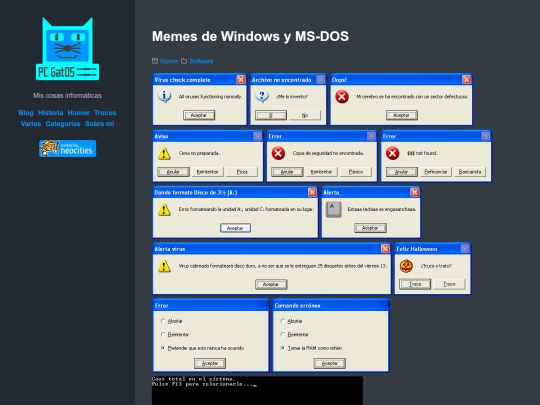Select Pretender que esto nunca ha ocurrido
The height and width of the screenshot is (405, 540).
pos(163,348)
